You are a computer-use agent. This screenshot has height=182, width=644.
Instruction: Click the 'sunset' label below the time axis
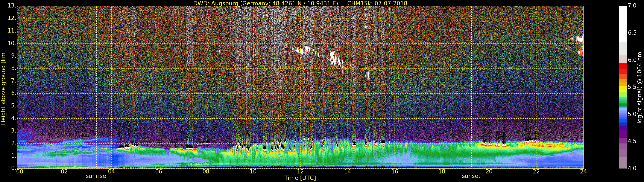pyautogui.click(x=471, y=176)
